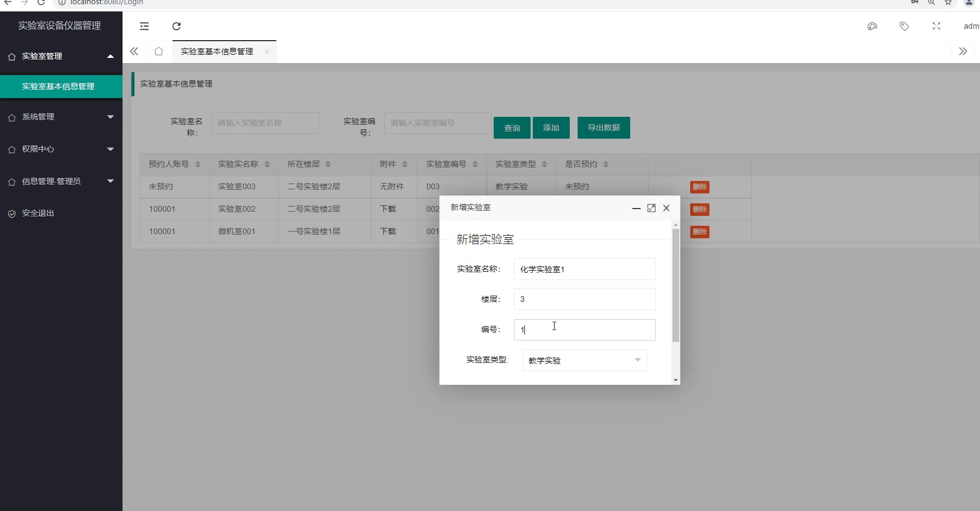Image resolution: width=980 pixels, height=511 pixels.
Task: Toggle the sidebar collapse icon
Action: click(x=144, y=26)
